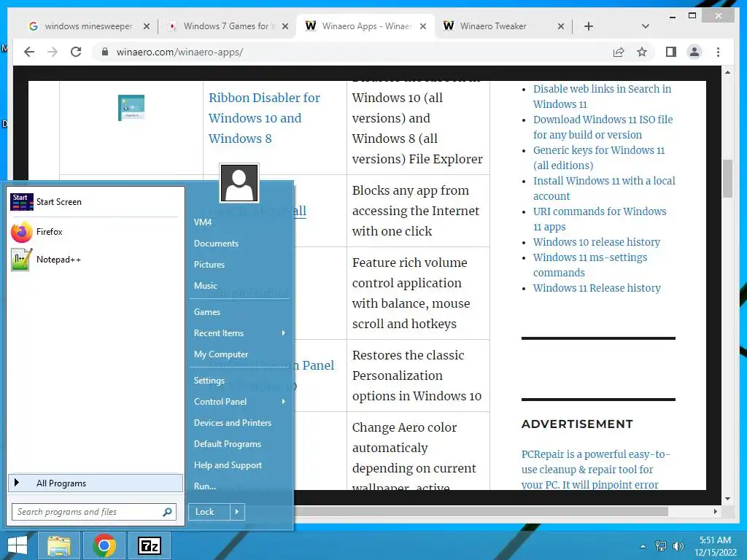Screen dimensions: 747x560
Task: Open Windows 10 release history link
Action: tap(597, 242)
